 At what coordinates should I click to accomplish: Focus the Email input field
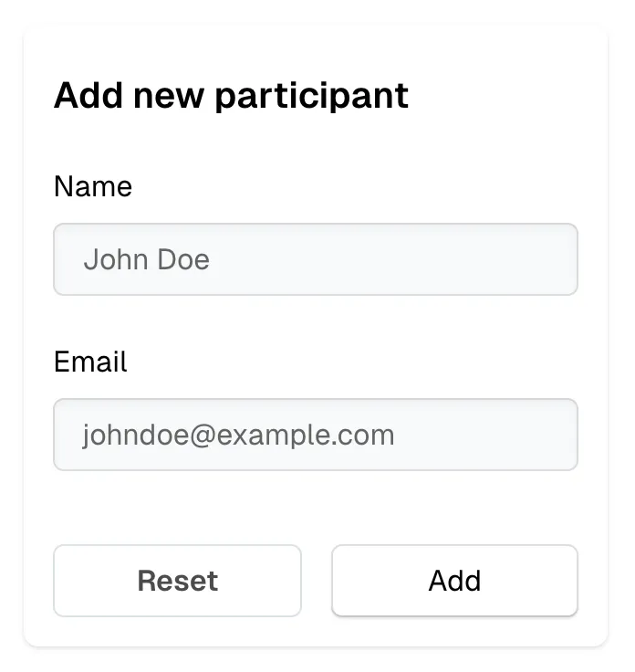pos(316,435)
